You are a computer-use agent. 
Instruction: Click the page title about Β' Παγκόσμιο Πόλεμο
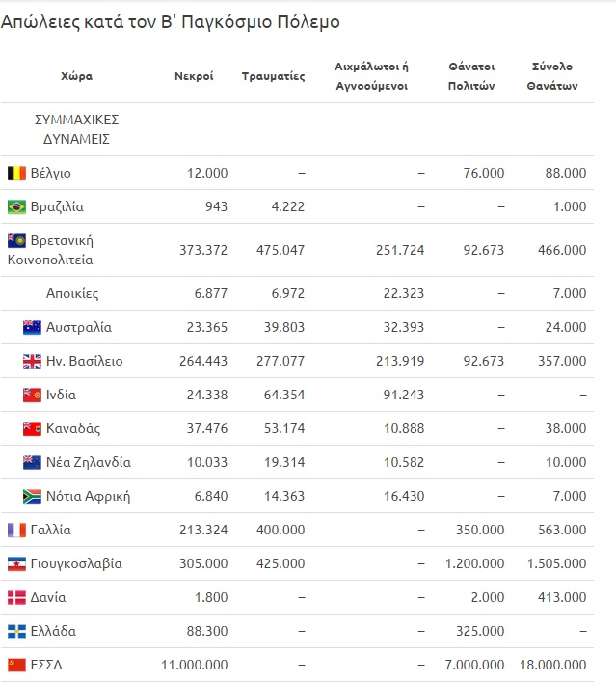click(x=171, y=21)
